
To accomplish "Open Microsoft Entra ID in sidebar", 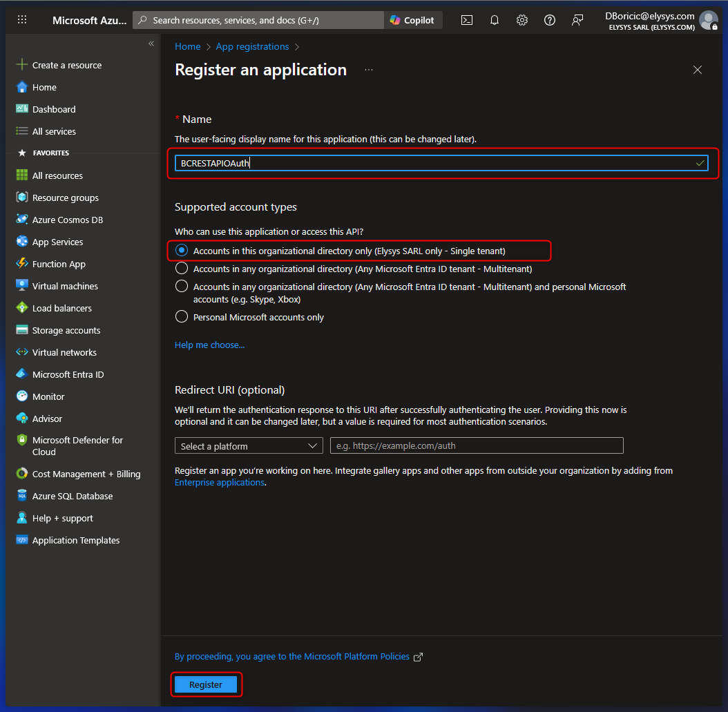I will coord(68,374).
